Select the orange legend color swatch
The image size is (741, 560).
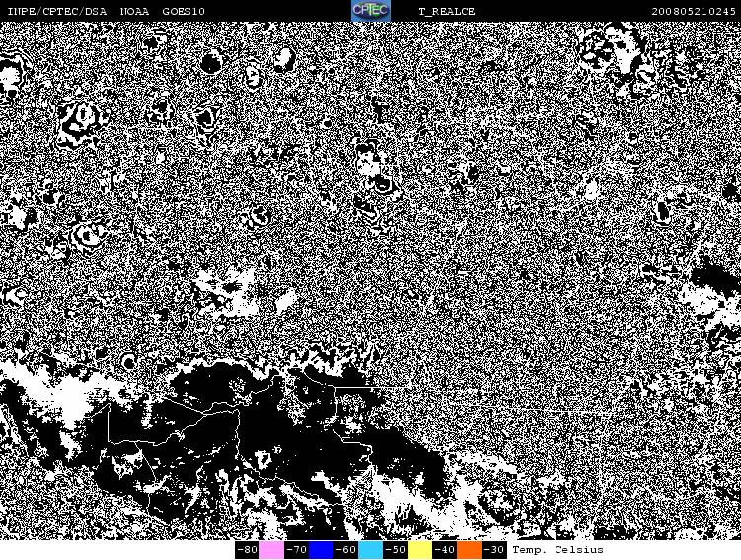coord(469,550)
